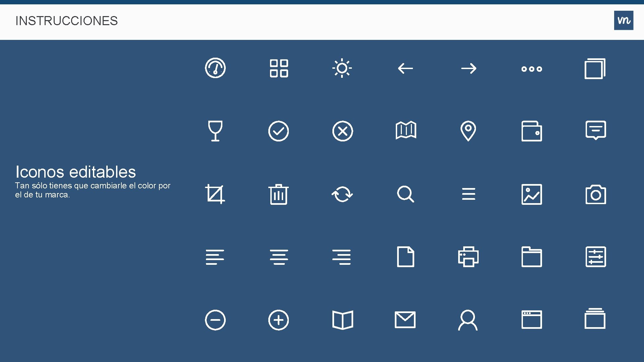
Task: Select the wallet icon
Action: coord(532,131)
